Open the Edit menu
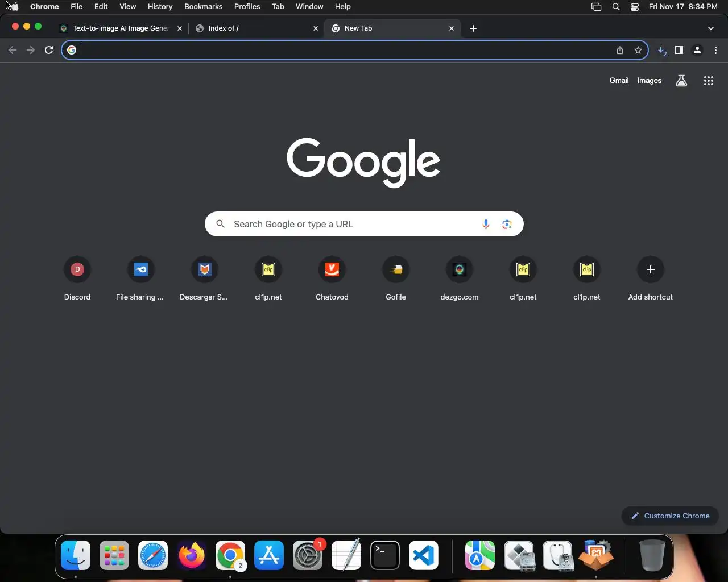This screenshot has width=728, height=582. (x=101, y=6)
